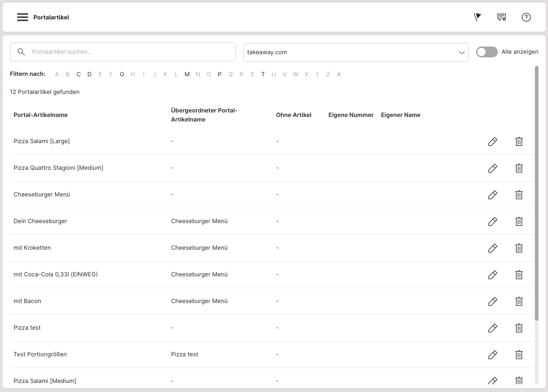This screenshot has height=392, width=548.
Task: Remove mit Bacon using trash icon
Action: [x=519, y=301]
